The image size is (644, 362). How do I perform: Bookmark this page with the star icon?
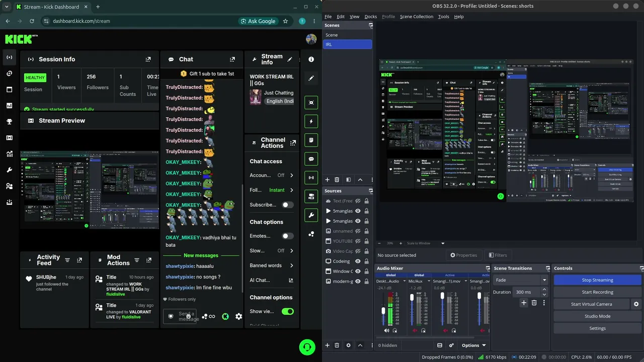pos(285,21)
